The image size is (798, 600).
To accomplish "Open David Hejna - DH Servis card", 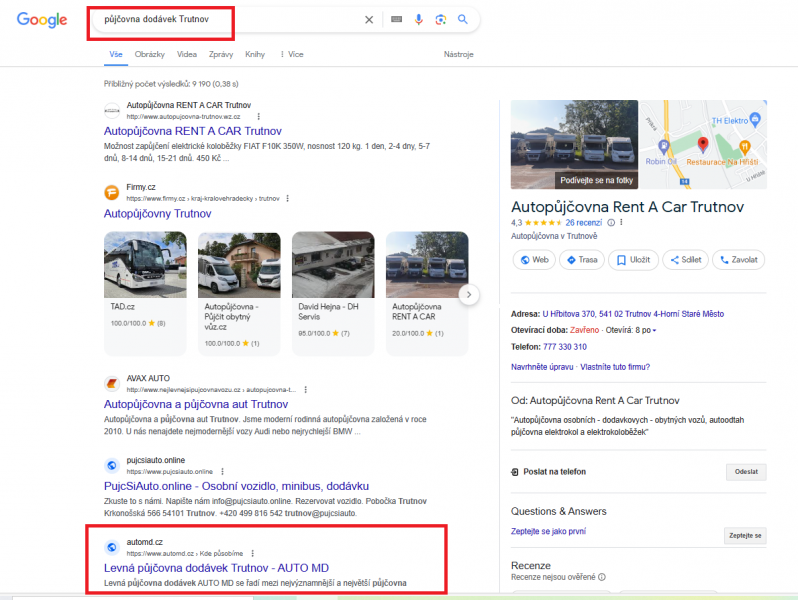I will click(x=333, y=294).
